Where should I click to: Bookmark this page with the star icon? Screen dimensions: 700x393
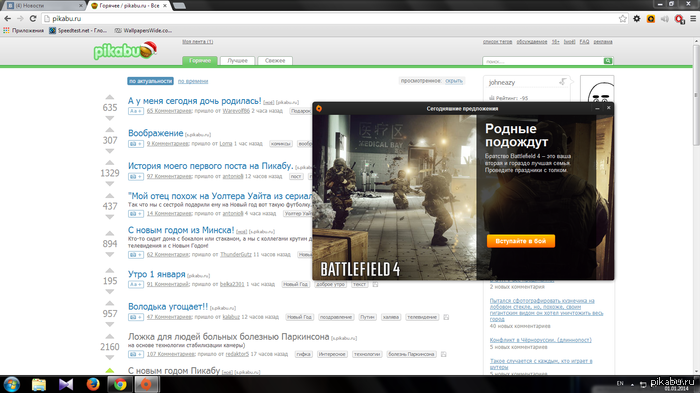(x=623, y=19)
